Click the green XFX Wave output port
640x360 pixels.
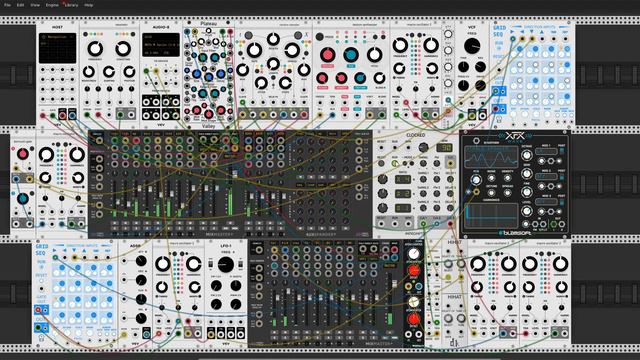tap(553, 224)
